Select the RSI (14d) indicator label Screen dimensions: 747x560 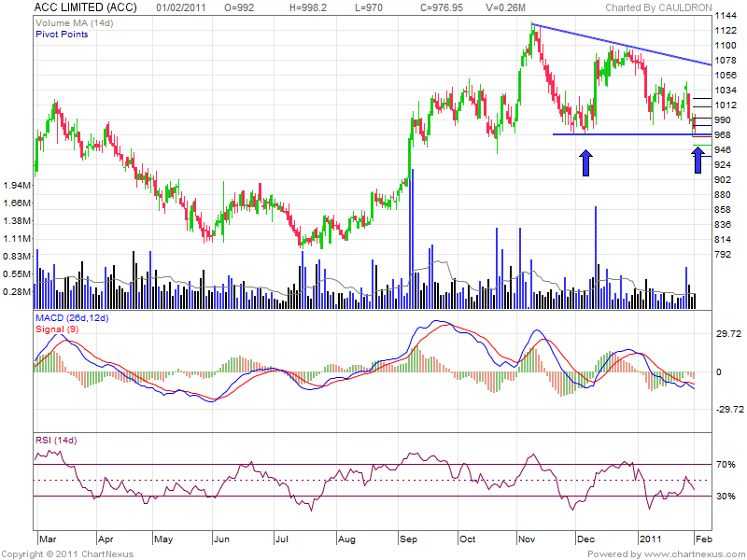[57, 439]
